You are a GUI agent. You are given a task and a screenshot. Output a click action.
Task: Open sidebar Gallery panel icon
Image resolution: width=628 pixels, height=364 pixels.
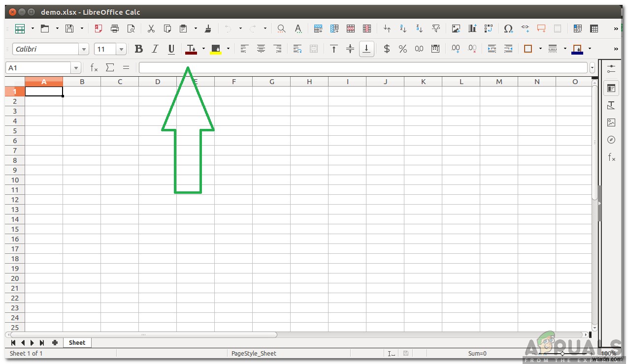(x=611, y=122)
